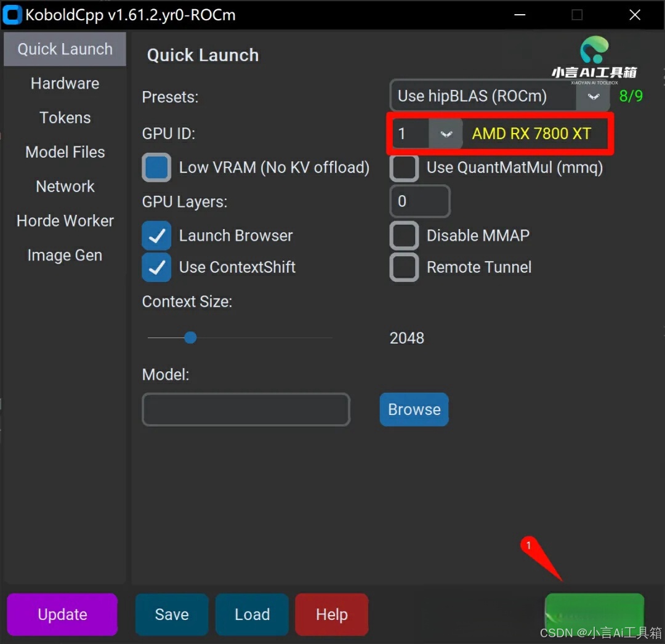Click the green Launch button
This screenshot has height=644, width=665.
pos(594,614)
